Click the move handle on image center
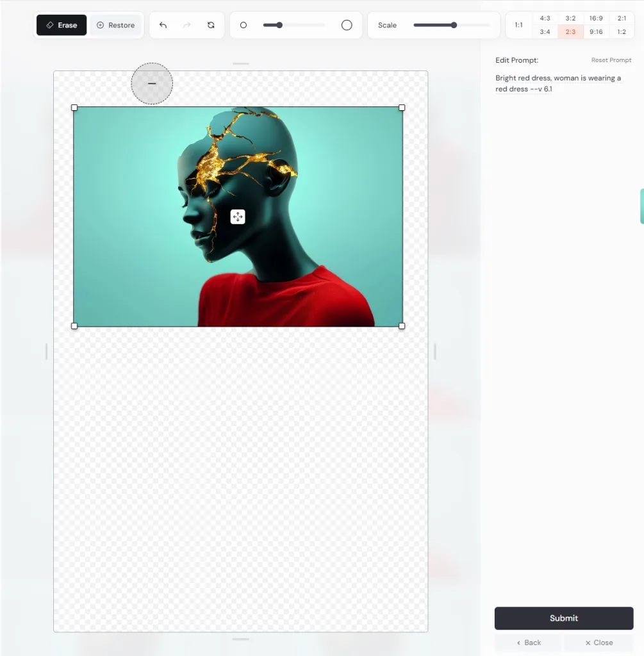Viewport: 644px width, 656px height. (238, 217)
